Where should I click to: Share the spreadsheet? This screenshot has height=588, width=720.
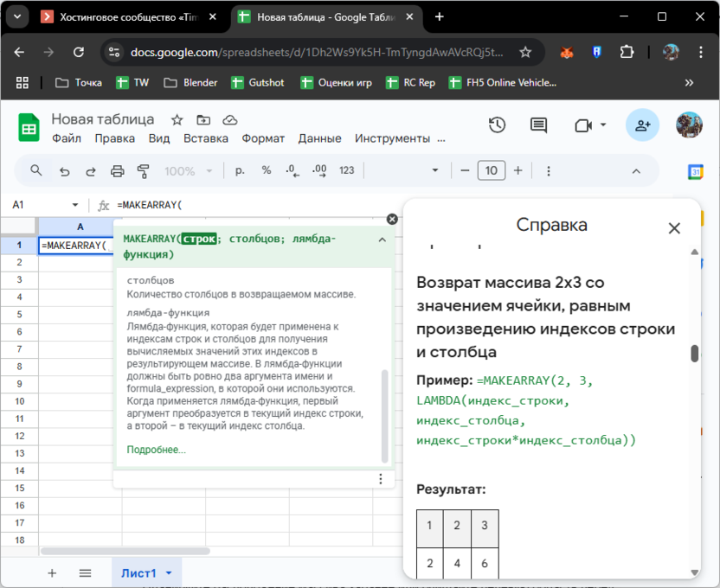pos(642,125)
